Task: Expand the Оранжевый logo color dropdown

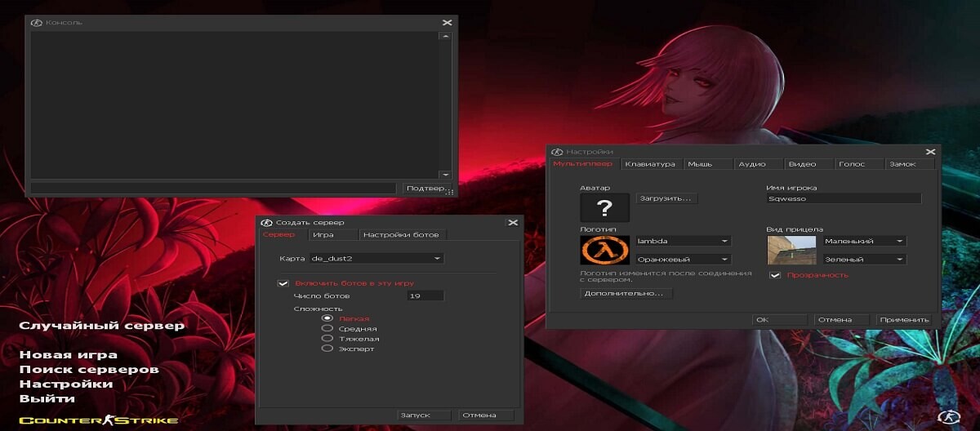Action: point(684,260)
